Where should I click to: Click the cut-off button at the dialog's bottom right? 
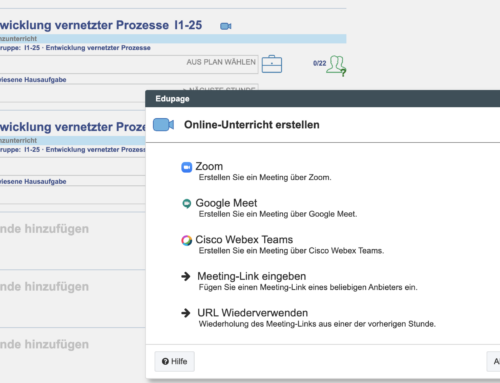click(x=493, y=361)
